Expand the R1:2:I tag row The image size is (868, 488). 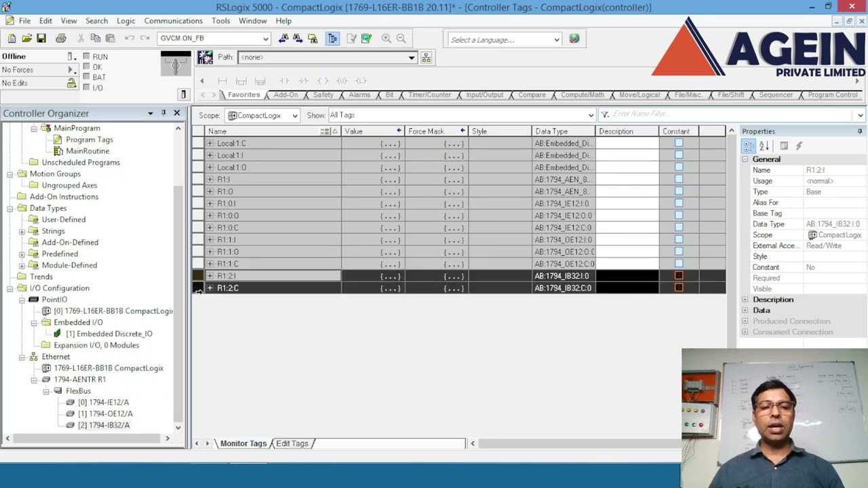tap(210, 276)
